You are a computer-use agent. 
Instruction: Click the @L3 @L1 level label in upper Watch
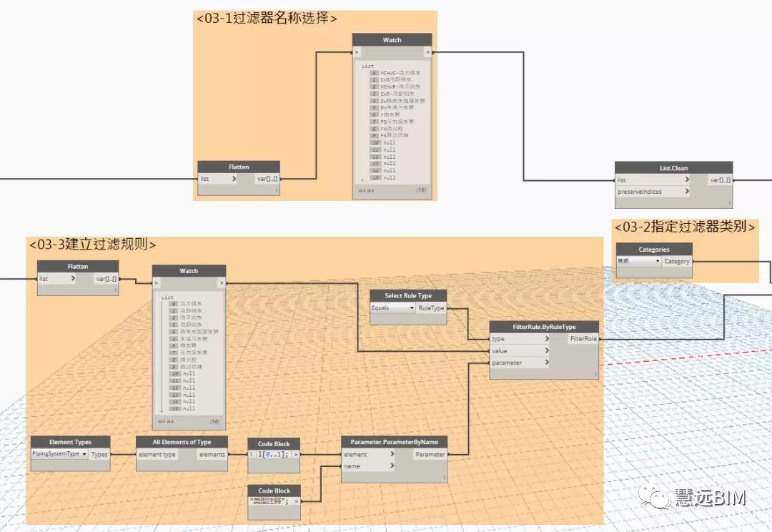pyautogui.click(x=366, y=191)
